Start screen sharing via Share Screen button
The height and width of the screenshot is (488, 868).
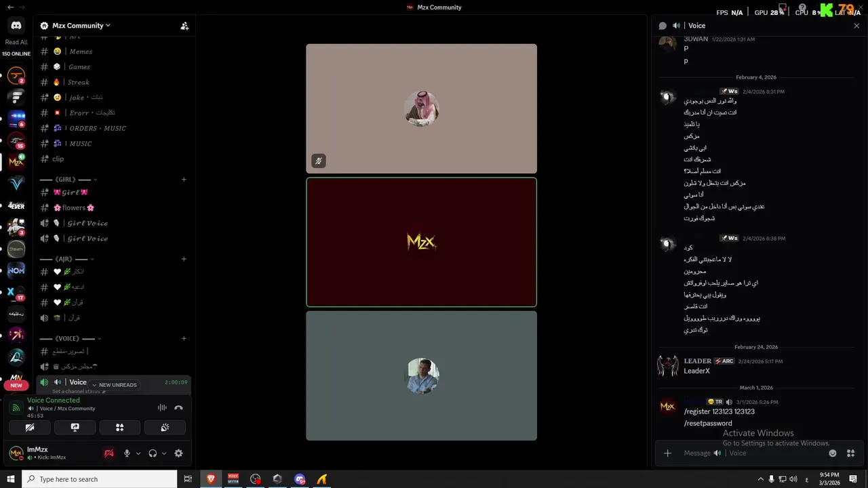[75, 428]
